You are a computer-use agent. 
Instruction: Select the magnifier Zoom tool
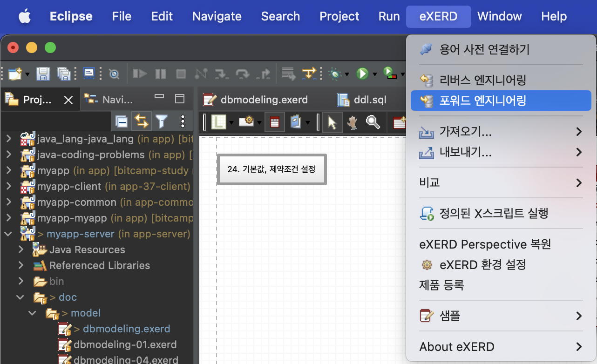pyautogui.click(x=373, y=122)
